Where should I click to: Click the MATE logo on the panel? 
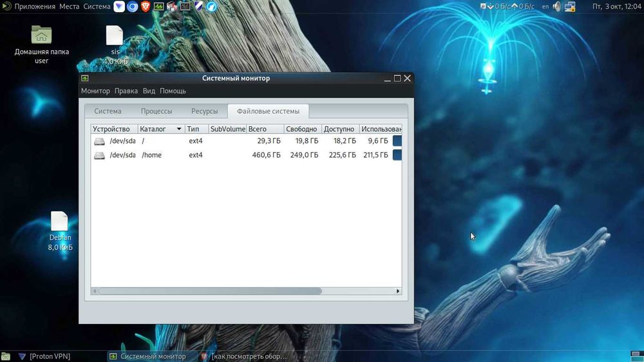[6, 6]
